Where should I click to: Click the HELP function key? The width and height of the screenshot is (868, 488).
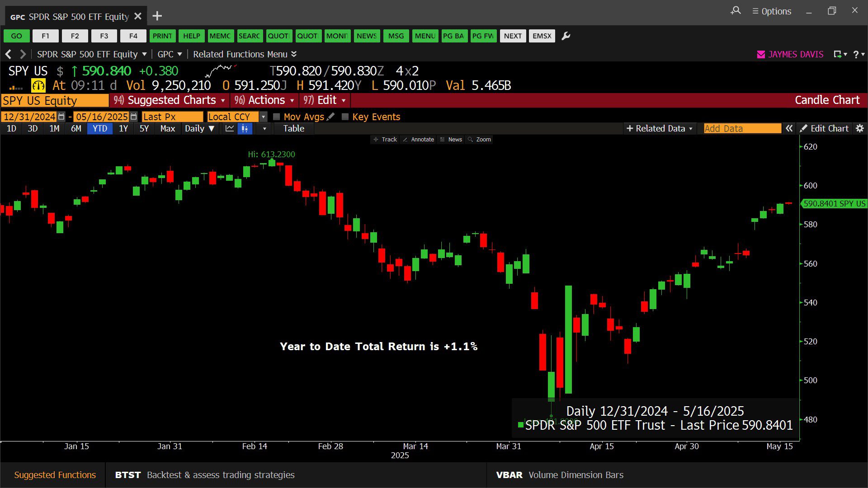(x=192, y=36)
